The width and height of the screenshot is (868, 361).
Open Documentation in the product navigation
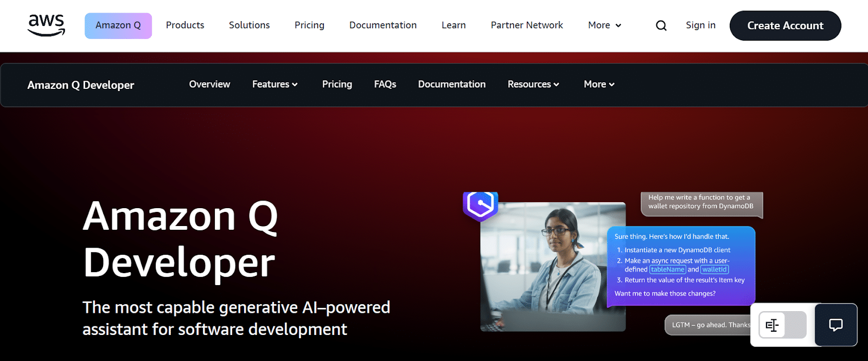pos(452,85)
